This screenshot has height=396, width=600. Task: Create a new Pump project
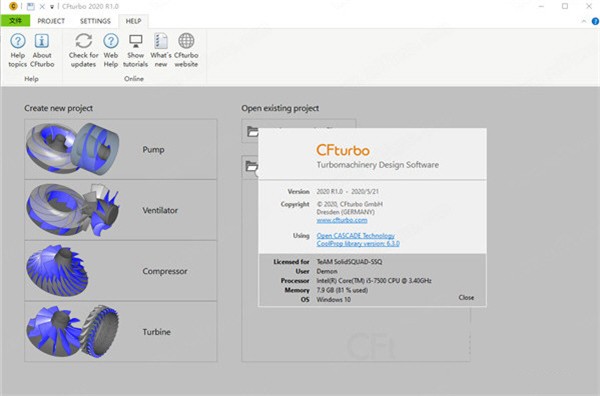(x=121, y=149)
